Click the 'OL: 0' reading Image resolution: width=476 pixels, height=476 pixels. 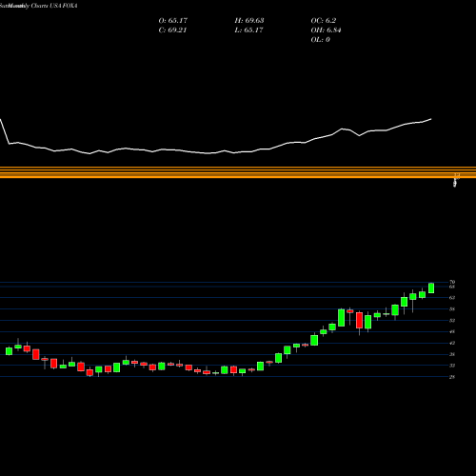(320, 39)
